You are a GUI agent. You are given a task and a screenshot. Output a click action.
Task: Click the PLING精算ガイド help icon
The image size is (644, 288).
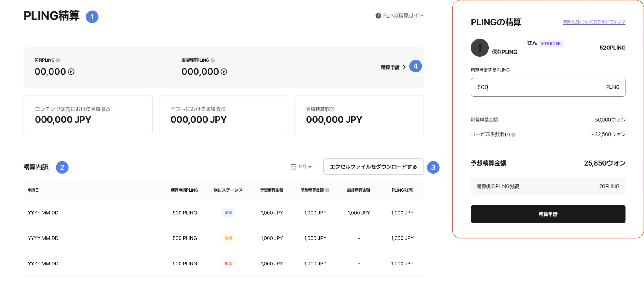coord(378,16)
